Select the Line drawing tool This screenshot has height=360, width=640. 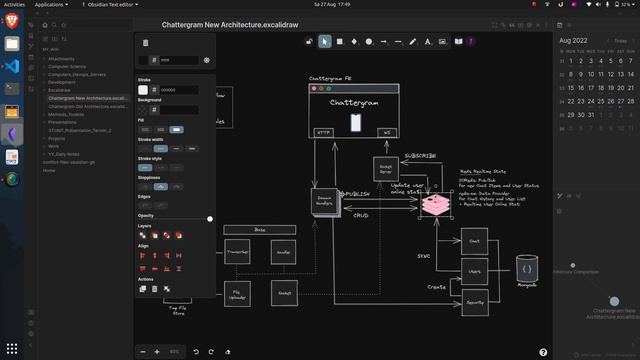[x=398, y=42]
